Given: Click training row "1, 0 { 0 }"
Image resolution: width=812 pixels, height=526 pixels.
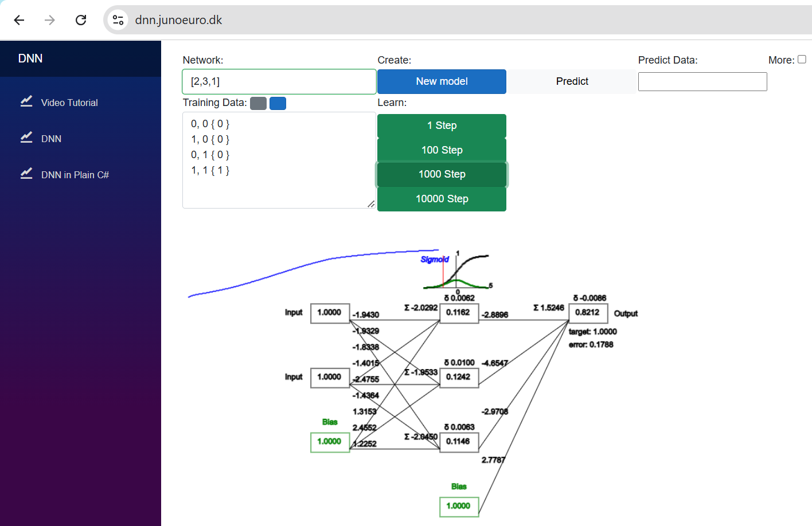Looking at the screenshot, I should pos(210,139).
